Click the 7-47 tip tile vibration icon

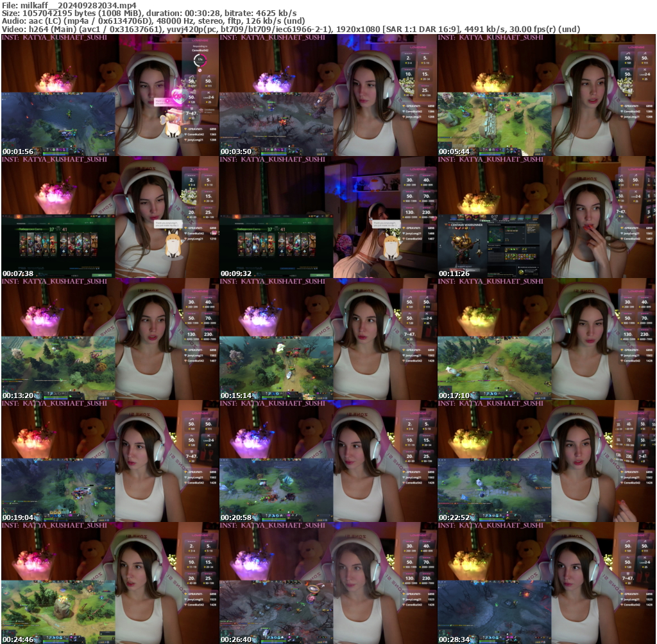tap(192, 109)
